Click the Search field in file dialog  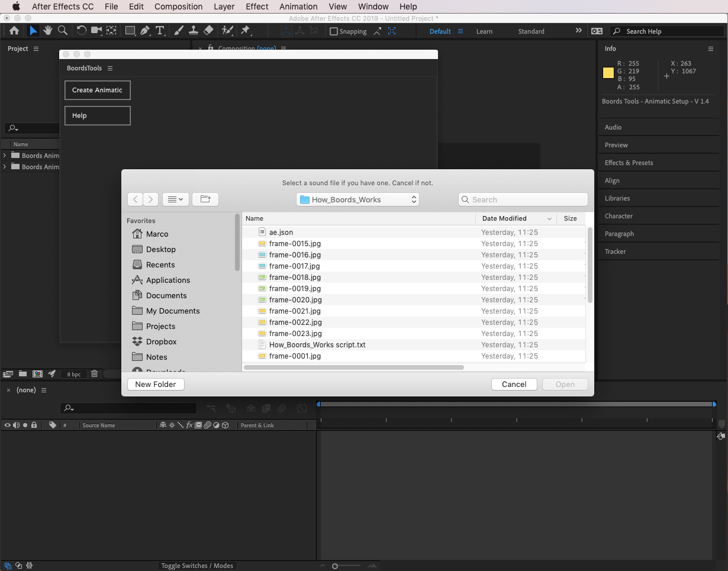[523, 199]
